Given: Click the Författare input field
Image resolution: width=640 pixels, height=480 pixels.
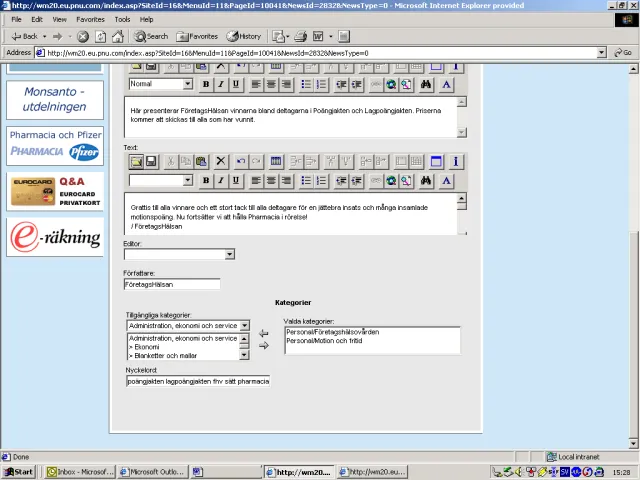Looking at the screenshot, I should [x=172, y=284].
